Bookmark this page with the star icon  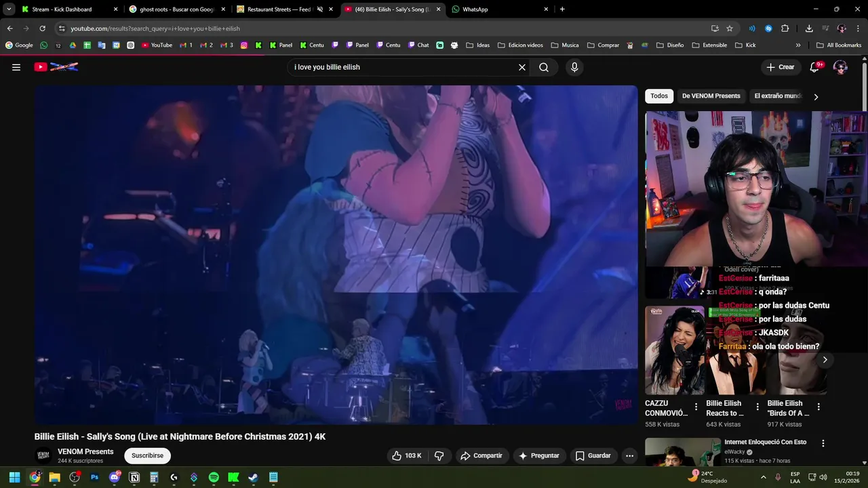[730, 28]
